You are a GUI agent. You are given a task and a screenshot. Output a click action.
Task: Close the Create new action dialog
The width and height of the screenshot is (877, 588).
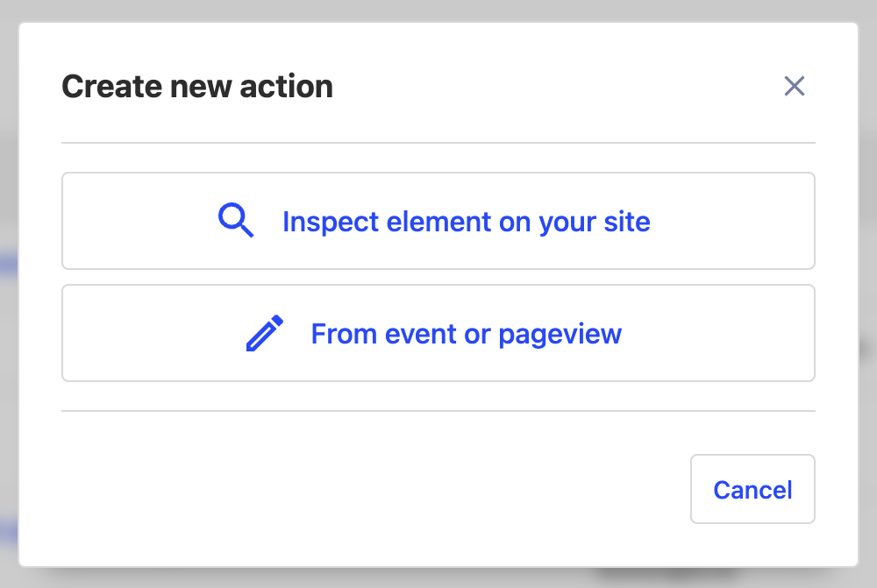tap(795, 86)
